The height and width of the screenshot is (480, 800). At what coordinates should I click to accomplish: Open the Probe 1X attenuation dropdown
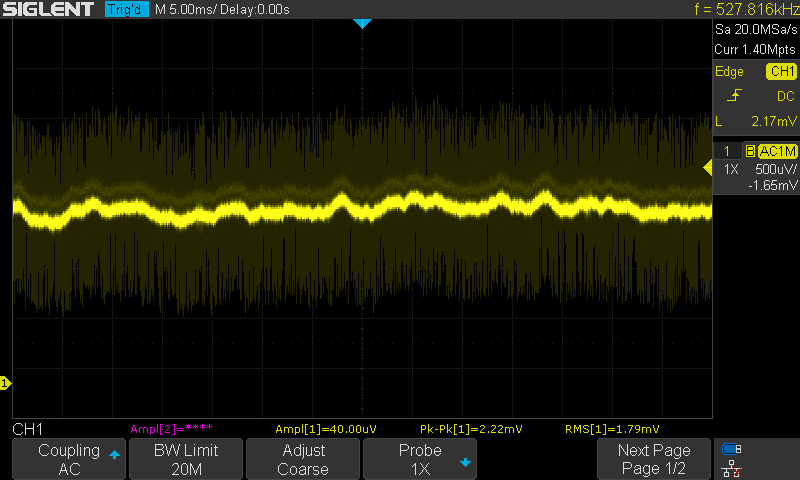(x=420, y=459)
